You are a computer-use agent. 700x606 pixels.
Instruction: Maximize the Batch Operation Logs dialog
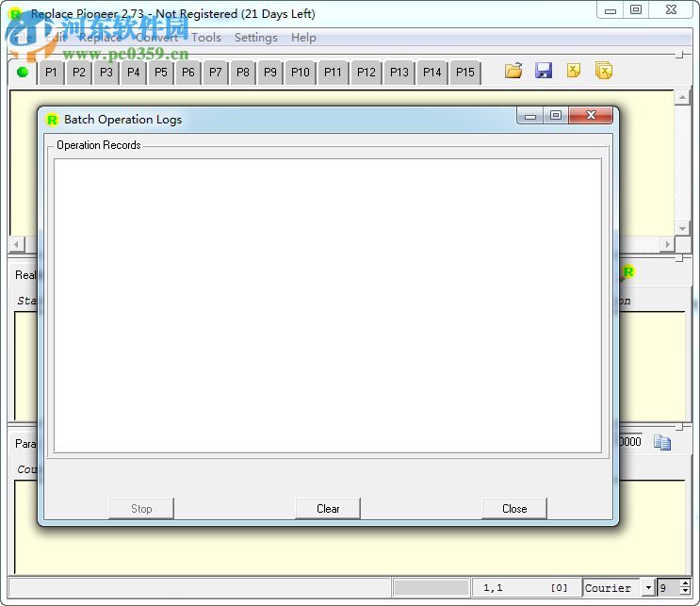tap(556, 115)
